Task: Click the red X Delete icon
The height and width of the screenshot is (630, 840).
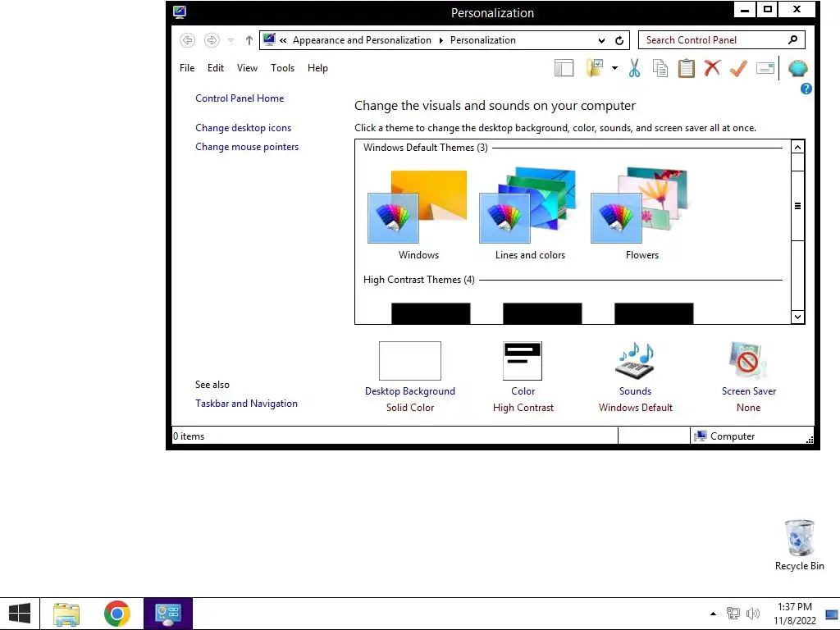Action: 712,68
